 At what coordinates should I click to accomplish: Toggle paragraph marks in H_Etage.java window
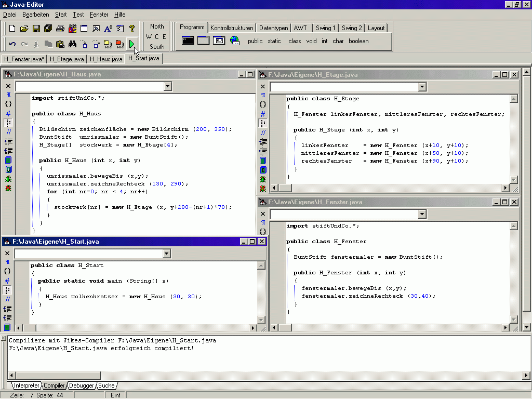click(263, 96)
